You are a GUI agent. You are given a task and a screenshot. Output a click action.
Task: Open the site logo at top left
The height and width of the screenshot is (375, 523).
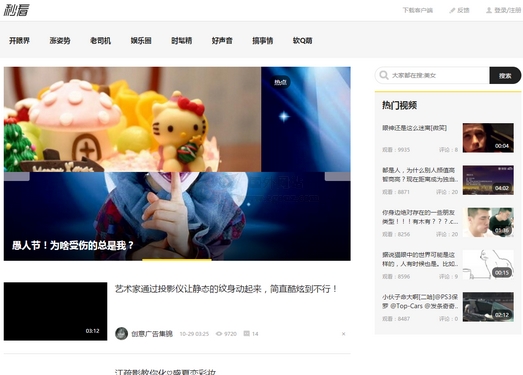[x=16, y=10]
